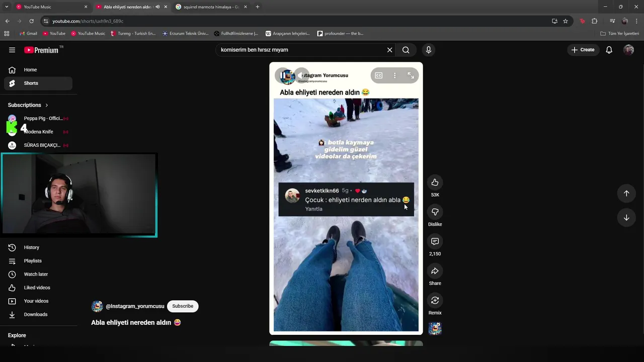Open YouTube Music bookmark
Image resolution: width=644 pixels, height=362 pixels.
click(x=88, y=34)
